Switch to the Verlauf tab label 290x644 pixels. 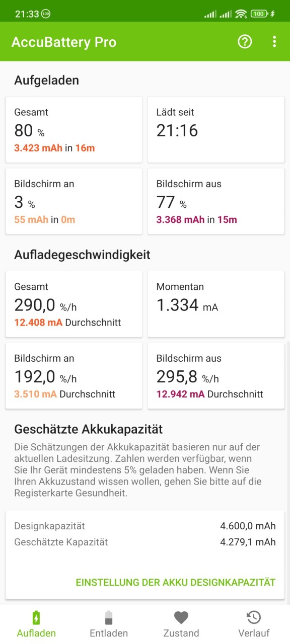coord(254,633)
